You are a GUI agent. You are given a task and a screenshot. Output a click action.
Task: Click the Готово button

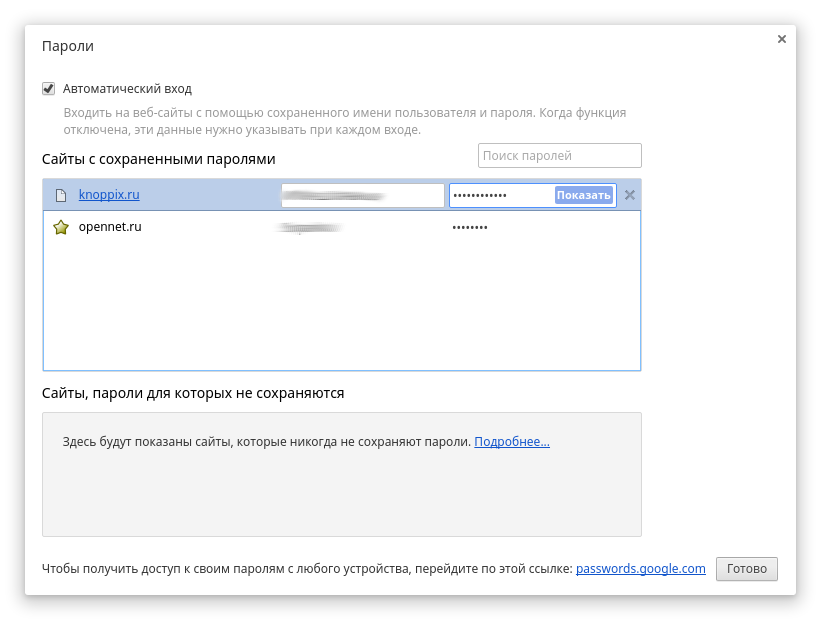(747, 569)
